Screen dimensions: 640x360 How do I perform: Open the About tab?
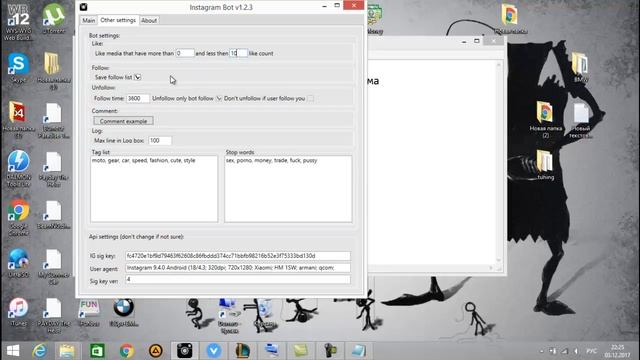pos(149,20)
